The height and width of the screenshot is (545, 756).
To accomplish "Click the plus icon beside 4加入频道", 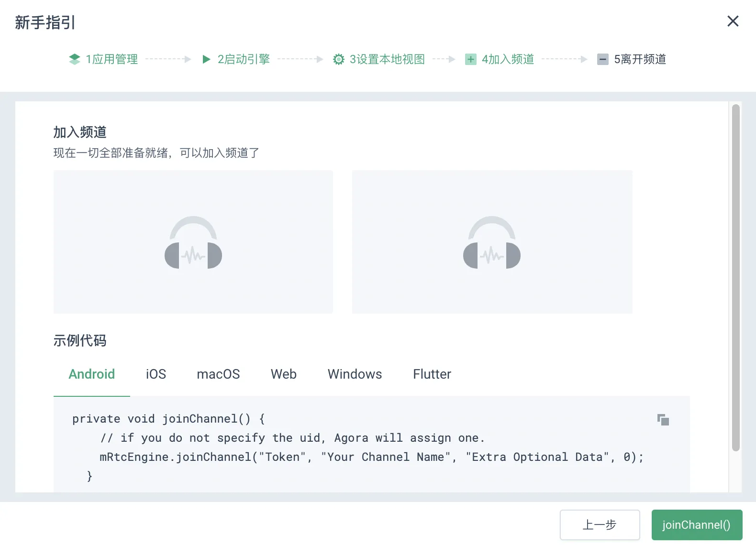I will (x=471, y=59).
